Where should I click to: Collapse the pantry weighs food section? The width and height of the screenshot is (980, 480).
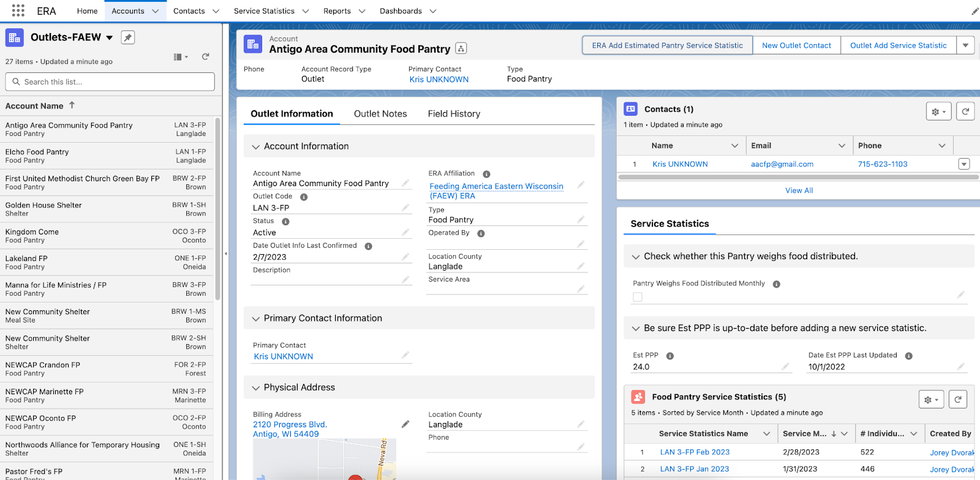[636, 257]
